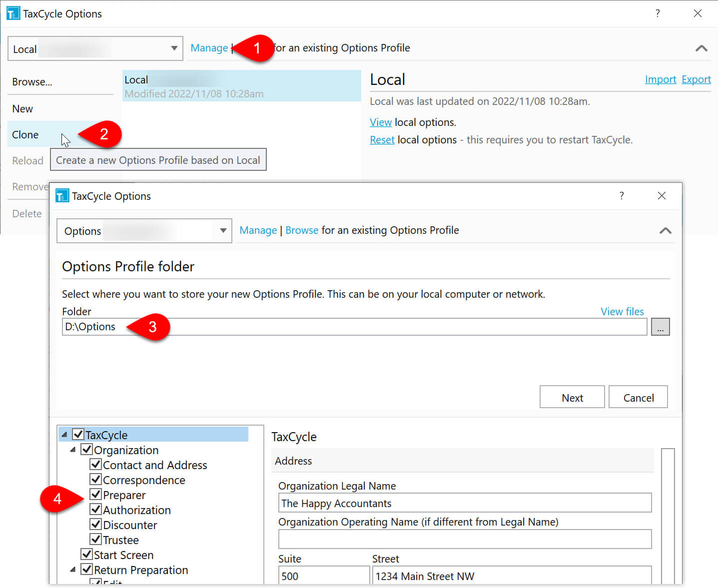Screen dimensions: 718x588
Task: Click Reload in the profile menu
Action: click(x=28, y=161)
